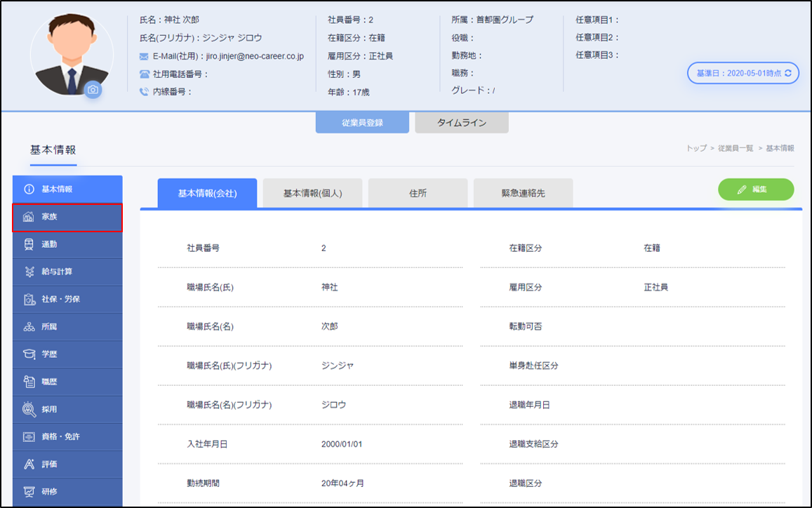The width and height of the screenshot is (812, 508).
Task: Click the 従業員登録 button
Action: coord(362,123)
